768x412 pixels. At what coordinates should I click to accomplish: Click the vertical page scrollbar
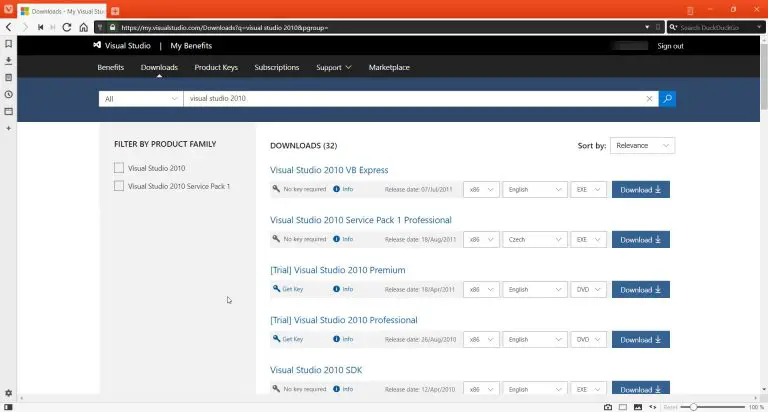[x=764, y=78]
